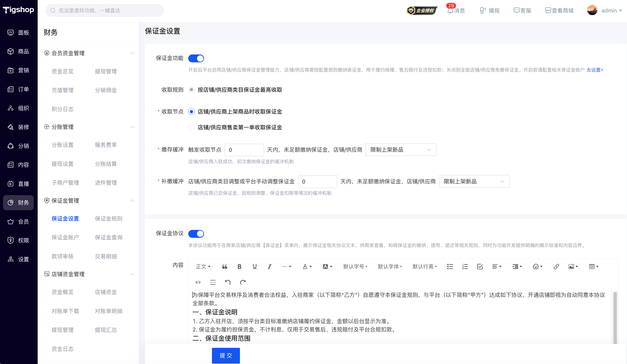Toggle the to-do checkbox list icon

click(480, 266)
